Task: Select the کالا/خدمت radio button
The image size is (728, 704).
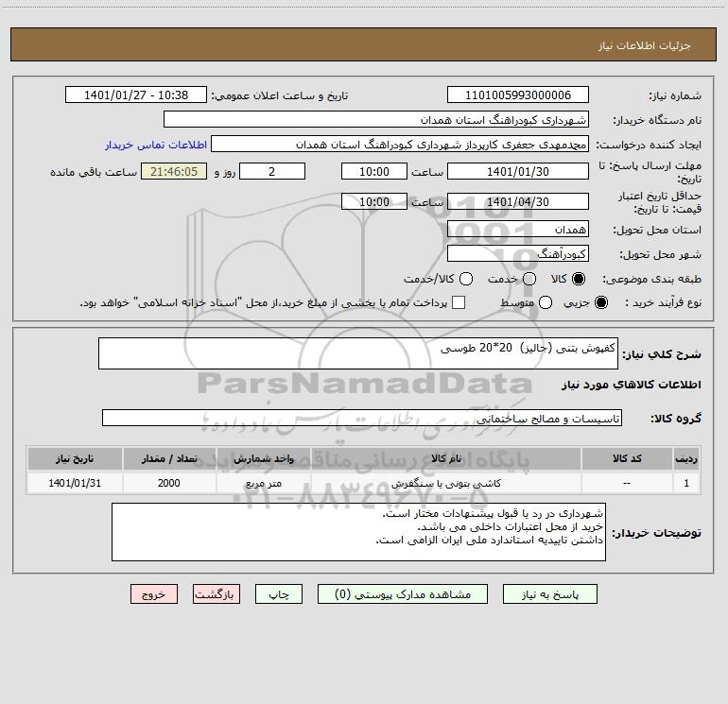Action: coord(466,279)
